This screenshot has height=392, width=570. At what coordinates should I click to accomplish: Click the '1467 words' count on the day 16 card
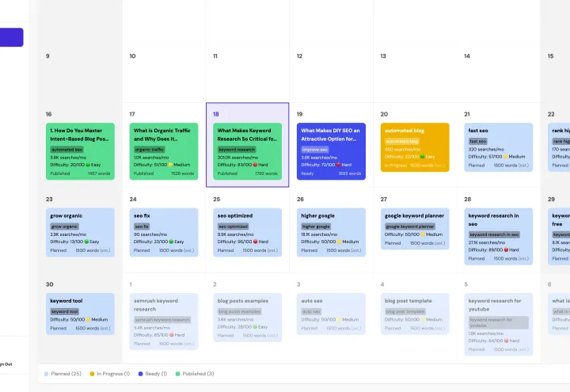coord(99,173)
